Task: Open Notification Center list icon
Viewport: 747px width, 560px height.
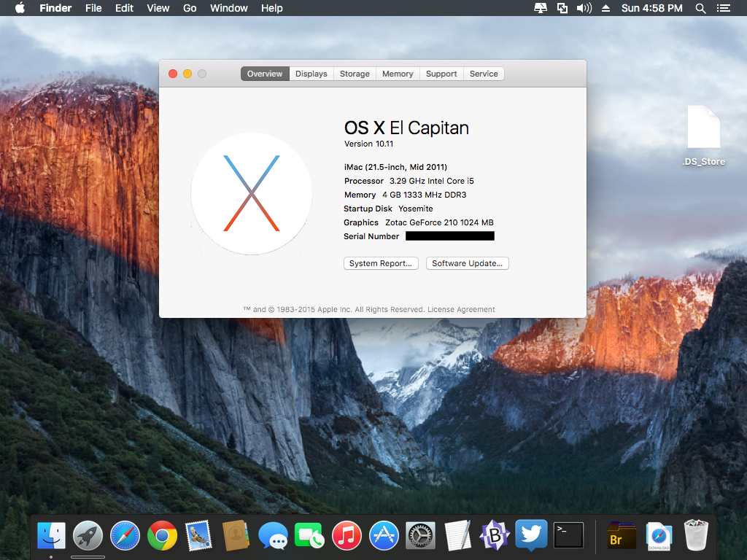Action: tap(724, 8)
